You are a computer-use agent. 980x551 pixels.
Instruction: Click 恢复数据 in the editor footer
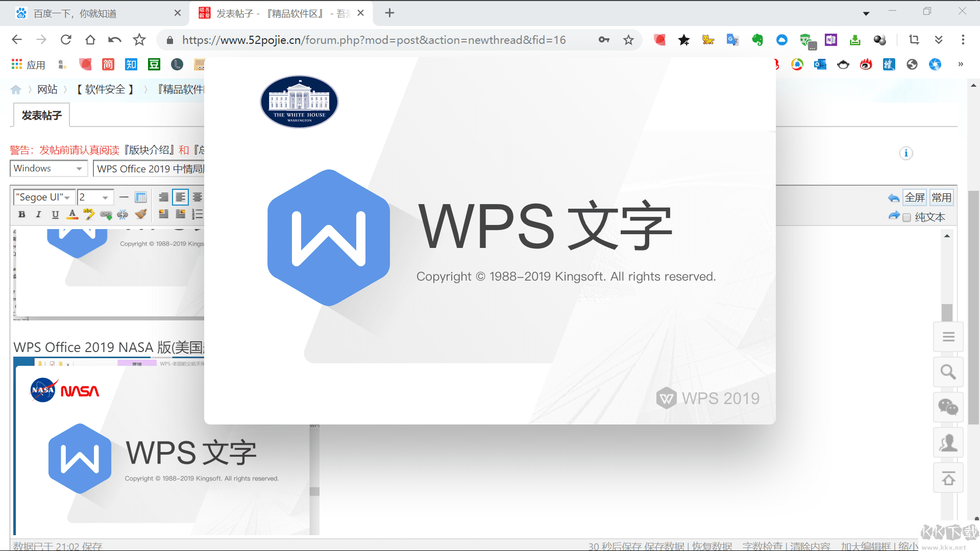[712, 546]
